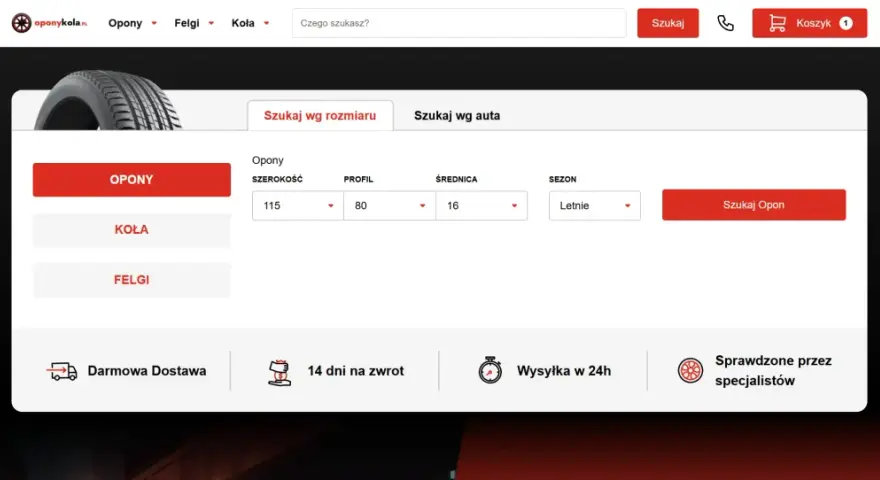Click Sprawdzone przez specjalistów text
880x480 pixels.
coord(773,371)
